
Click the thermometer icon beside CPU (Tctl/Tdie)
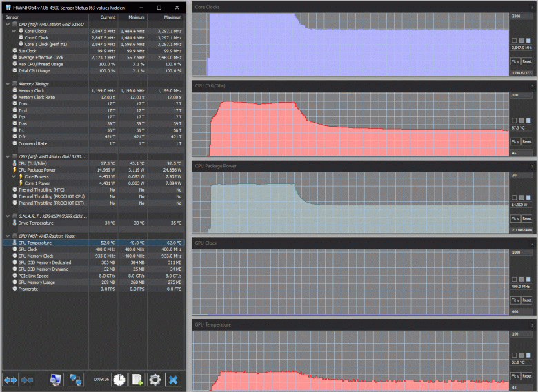[14, 163]
